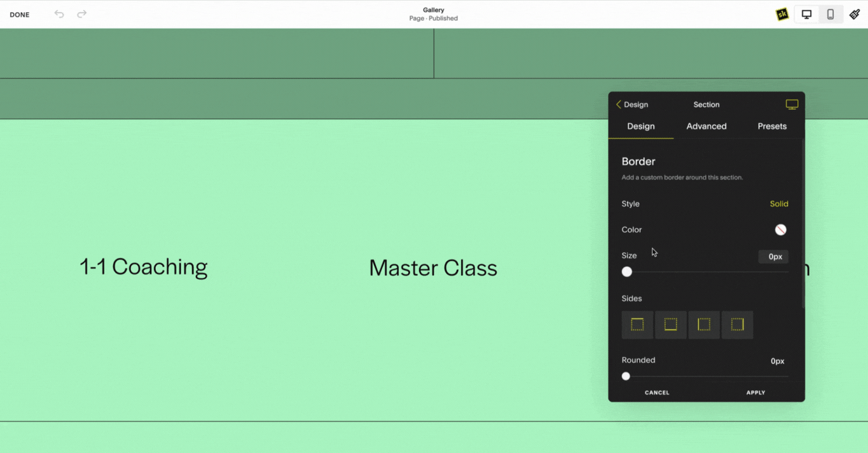
Task: Open the site styles paintbrush icon
Action: [x=855, y=14]
